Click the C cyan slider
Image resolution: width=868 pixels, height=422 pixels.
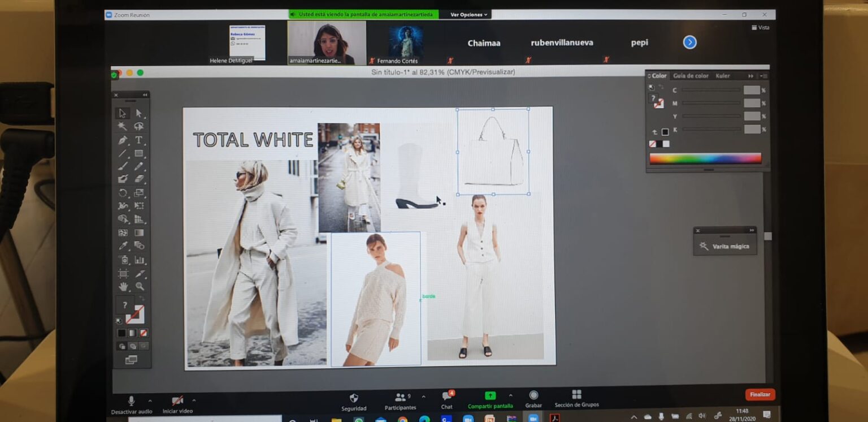(x=711, y=90)
